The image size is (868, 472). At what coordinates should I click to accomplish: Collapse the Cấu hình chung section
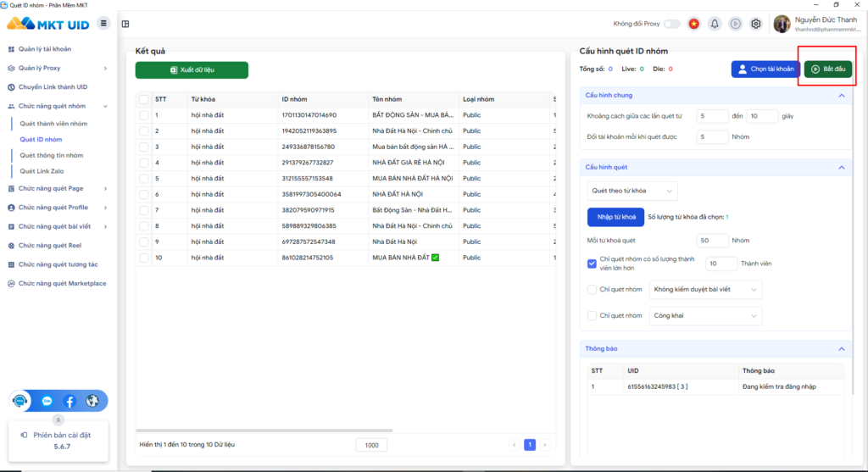[x=841, y=96]
